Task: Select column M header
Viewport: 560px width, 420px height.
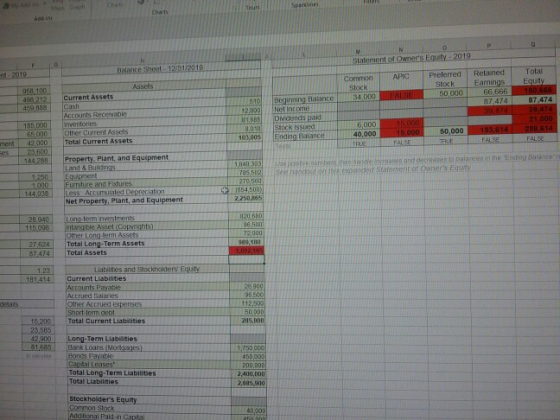Action: click(x=358, y=52)
